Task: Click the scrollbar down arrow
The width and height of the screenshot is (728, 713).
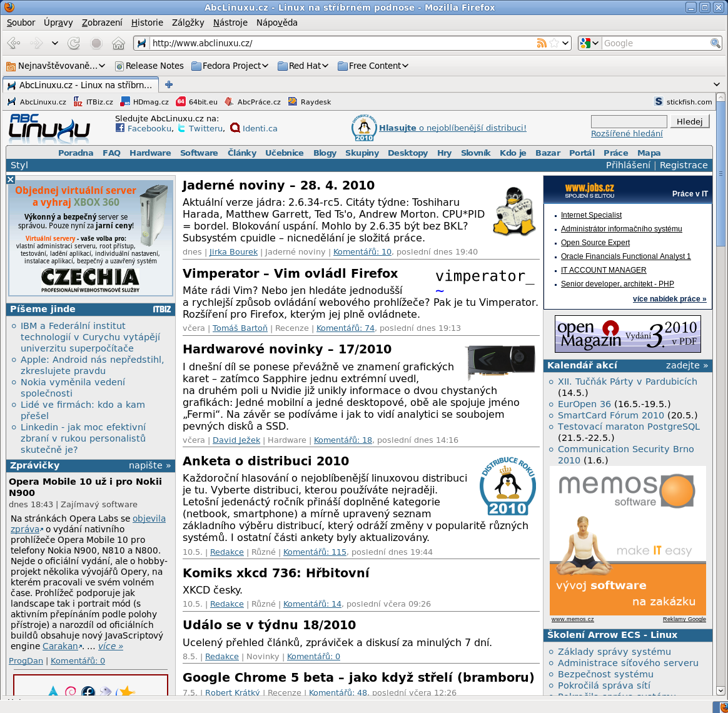Action: click(x=720, y=690)
